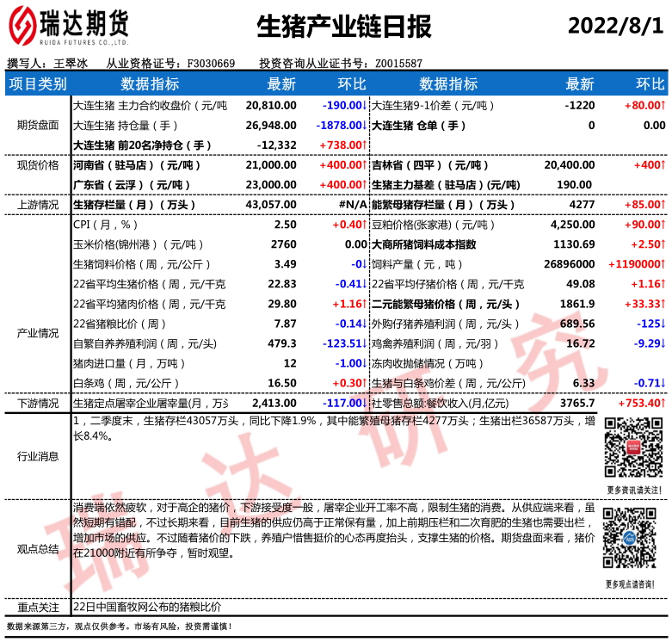Click the 20,810.00 main contract closing price
The image size is (672, 642).
click(x=271, y=105)
